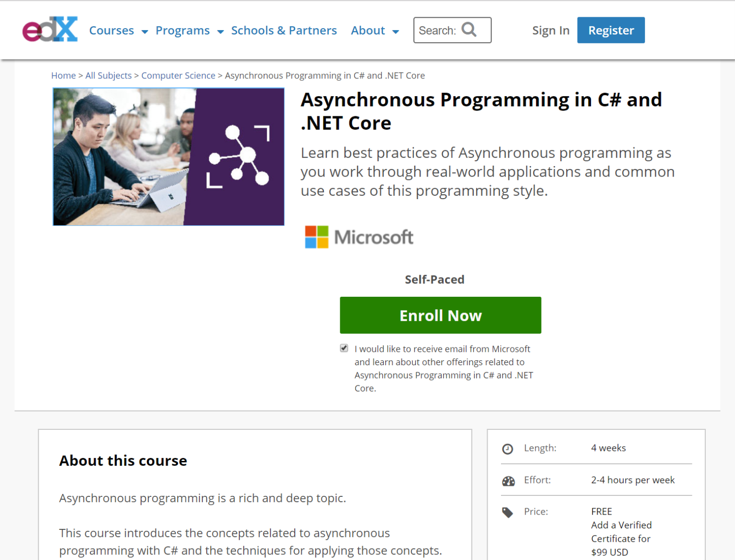Click the course description paragraph

click(488, 172)
